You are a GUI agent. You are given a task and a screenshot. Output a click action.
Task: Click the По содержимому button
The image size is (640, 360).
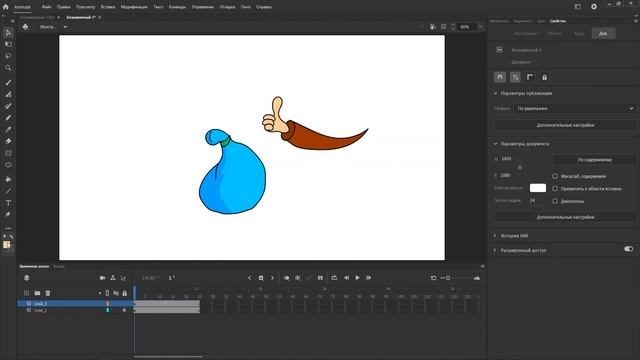pyautogui.click(x=595, y=160)
